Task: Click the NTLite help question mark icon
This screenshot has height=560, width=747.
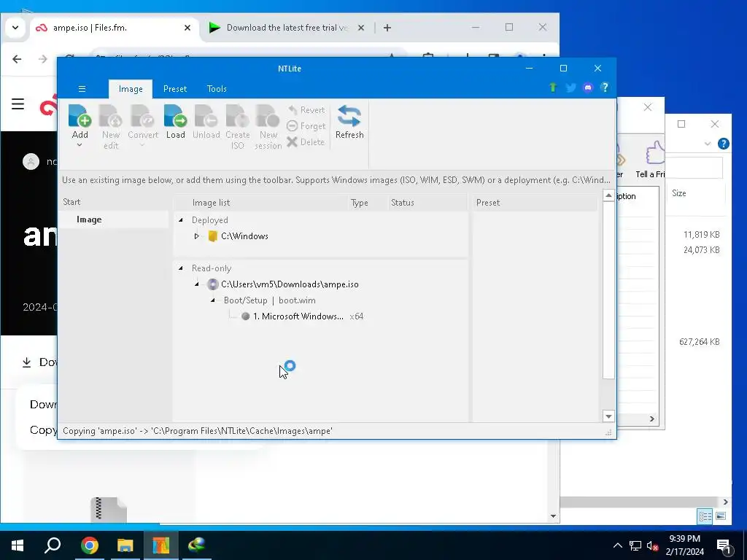Action: pos(605,87)
